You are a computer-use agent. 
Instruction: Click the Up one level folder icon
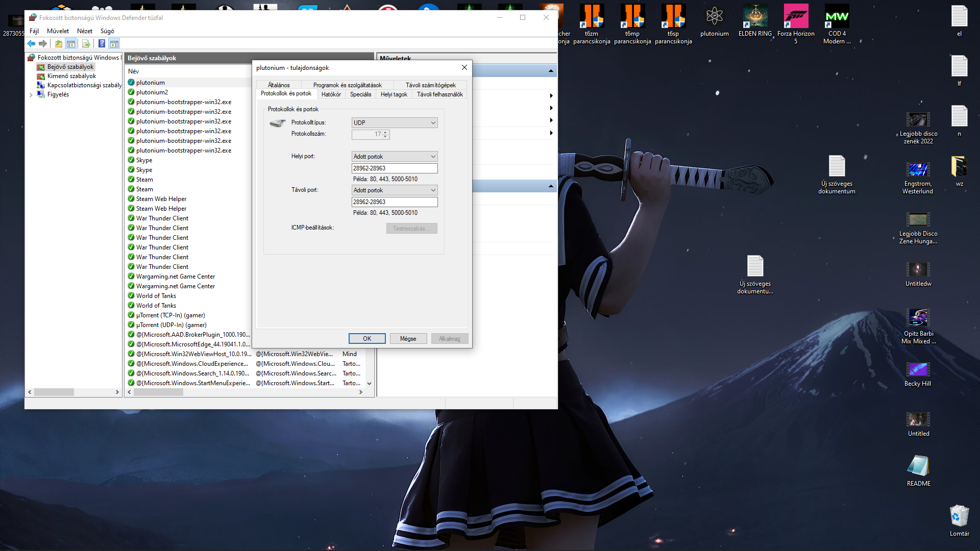(x=59, y=44)
